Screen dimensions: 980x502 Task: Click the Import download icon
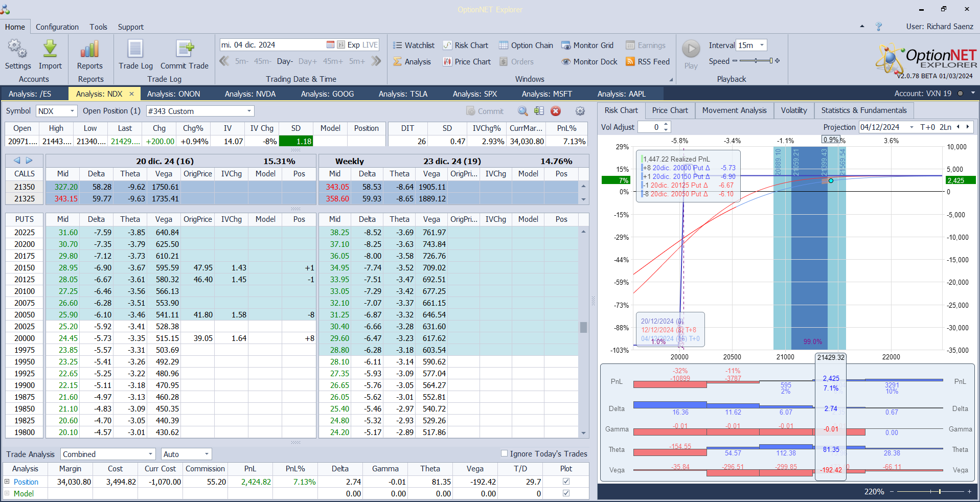pos(50,49)
